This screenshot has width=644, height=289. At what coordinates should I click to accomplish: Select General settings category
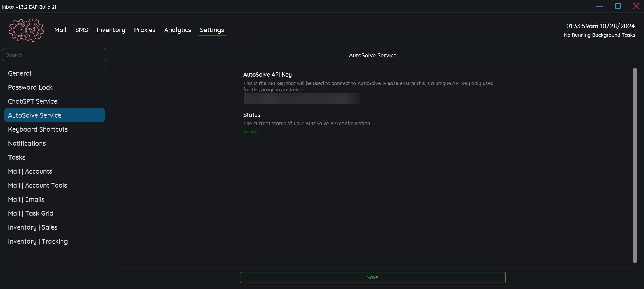pyautogui.click(x=20, y=73)
